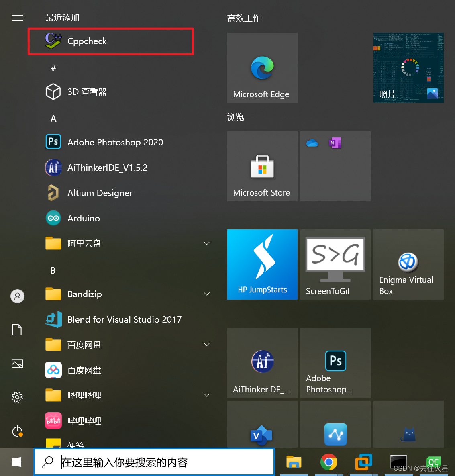Open the Microsoft Store tile
This screenshot has height=476, width=455.
(262, 166)
